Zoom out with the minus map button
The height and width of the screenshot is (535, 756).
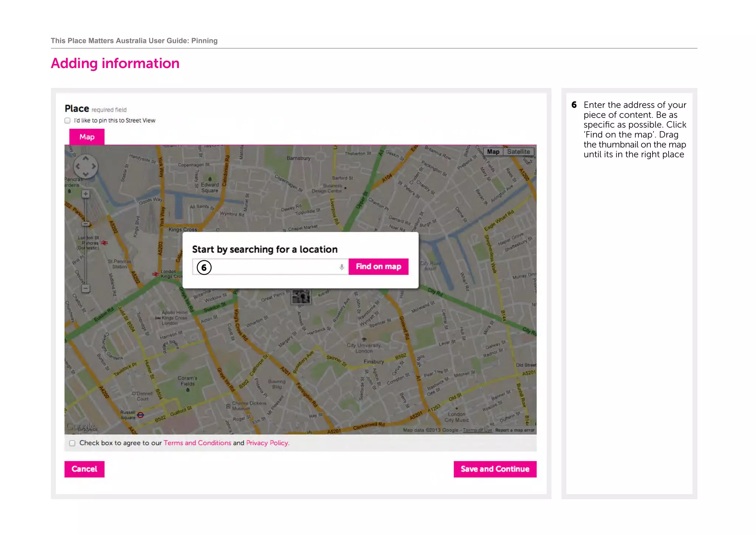[86, 288]
